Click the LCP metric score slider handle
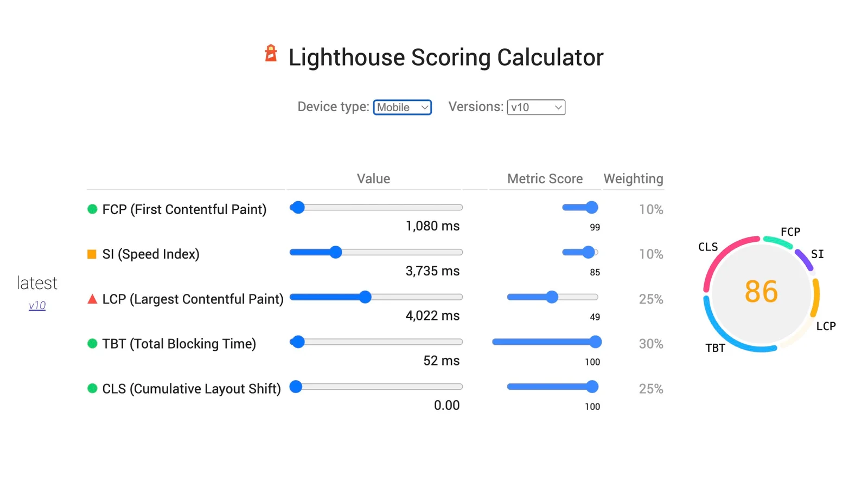Viewport: 868px width, 488px height. (x=552, y=297)
